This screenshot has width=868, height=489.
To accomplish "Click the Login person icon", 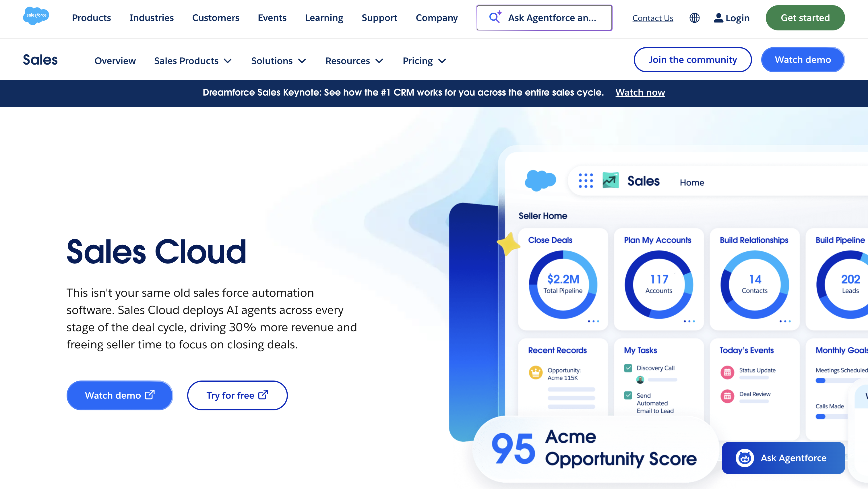I will tap(718, 18).
